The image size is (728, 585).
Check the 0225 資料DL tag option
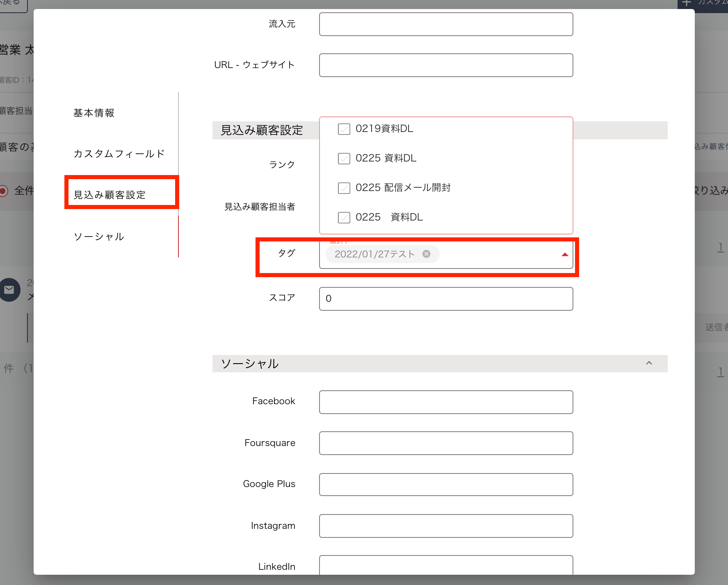(344, 159)
